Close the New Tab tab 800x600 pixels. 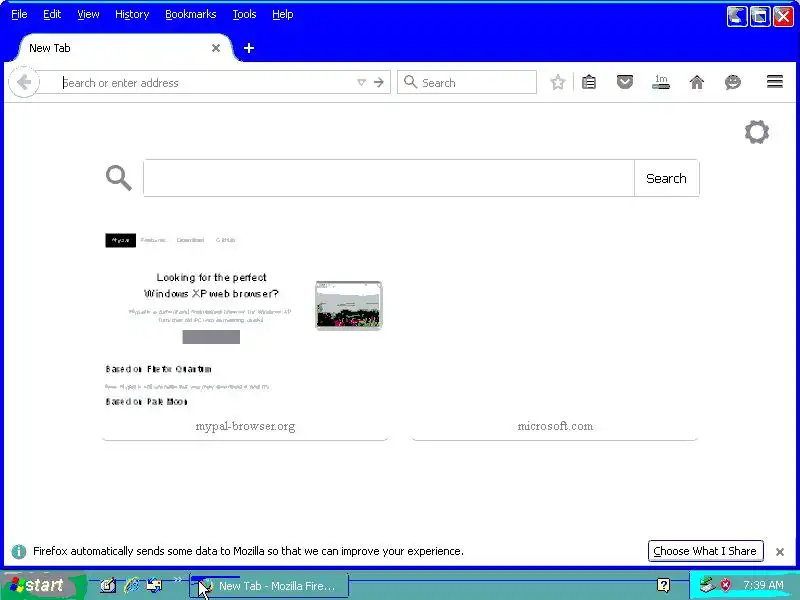pyautogui.click(x=216, y=48)
